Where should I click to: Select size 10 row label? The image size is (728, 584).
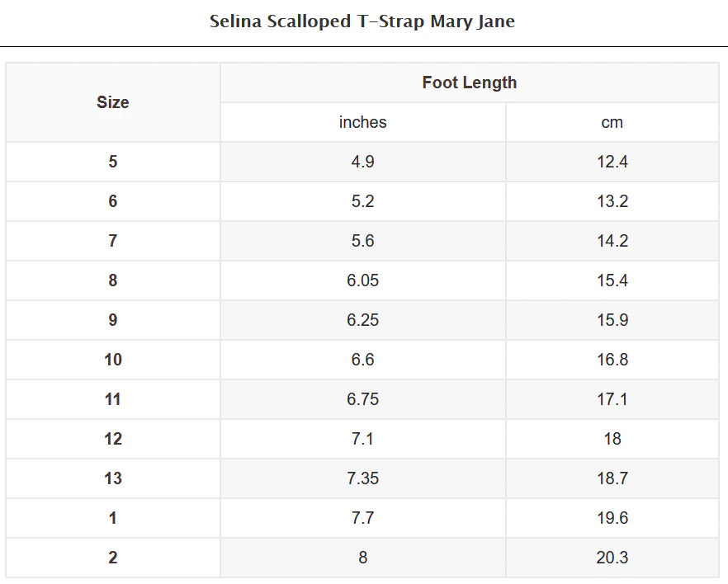pyautogui.click(x=113, y=360)
